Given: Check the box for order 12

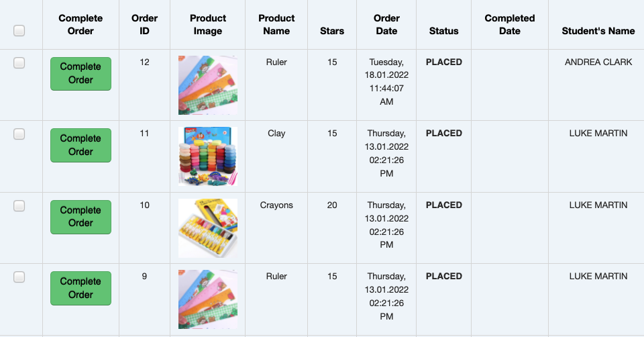Looking at the screenshot, I should (x=19, y=63).
